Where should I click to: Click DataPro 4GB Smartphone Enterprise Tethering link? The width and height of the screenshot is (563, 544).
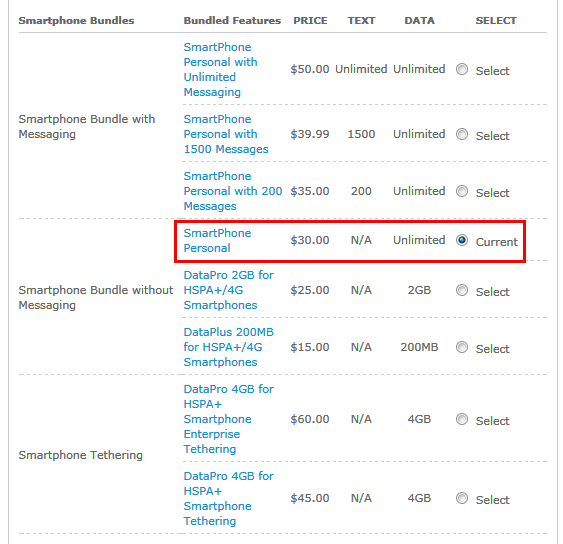pyautogui.click(x=229, y=419)
